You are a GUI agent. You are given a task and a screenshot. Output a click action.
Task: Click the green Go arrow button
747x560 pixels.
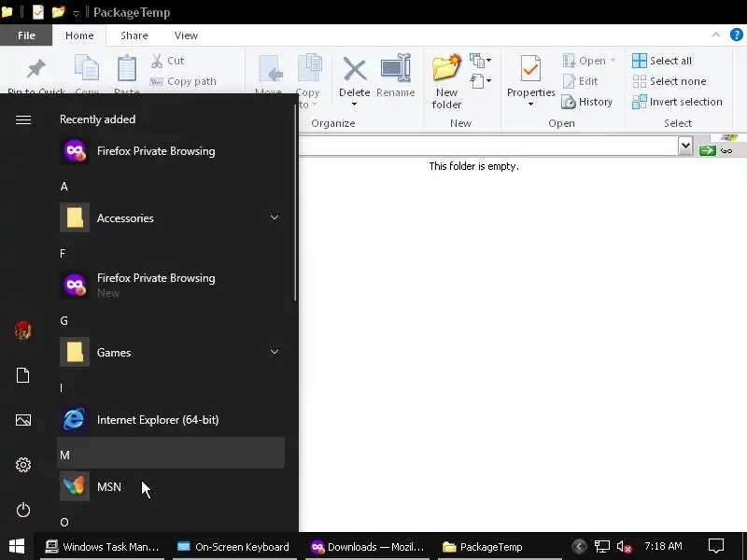(x=708, y=150)
